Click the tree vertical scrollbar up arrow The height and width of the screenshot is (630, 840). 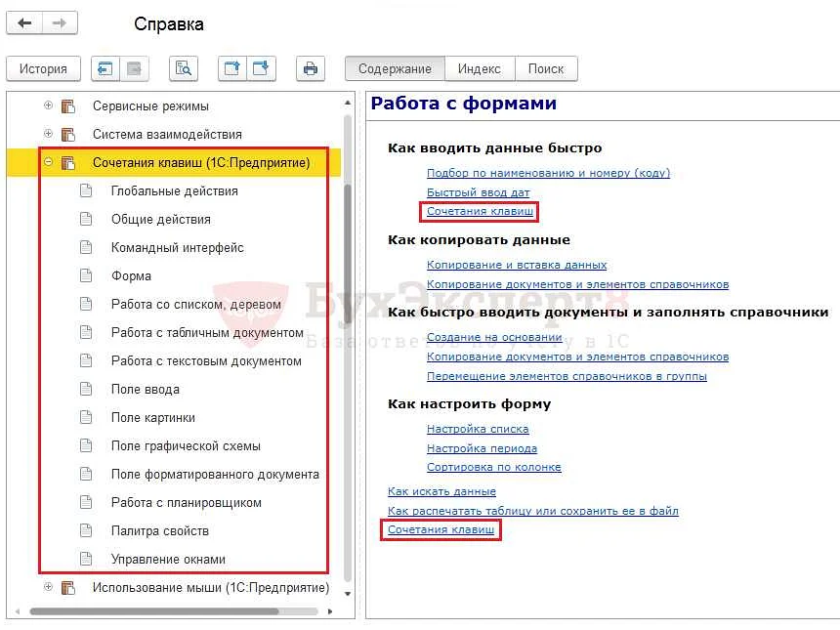coord(348,103)
